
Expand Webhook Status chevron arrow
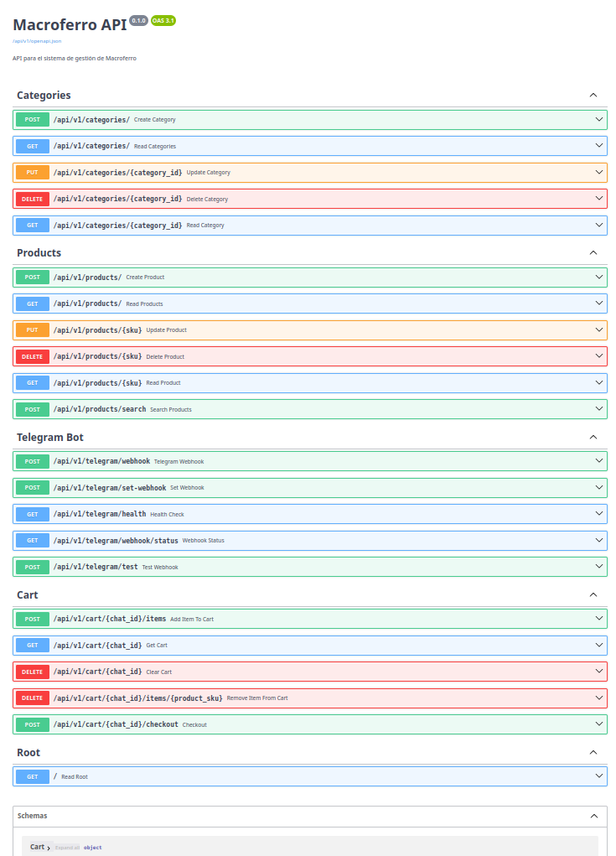[x=599, y=541]
